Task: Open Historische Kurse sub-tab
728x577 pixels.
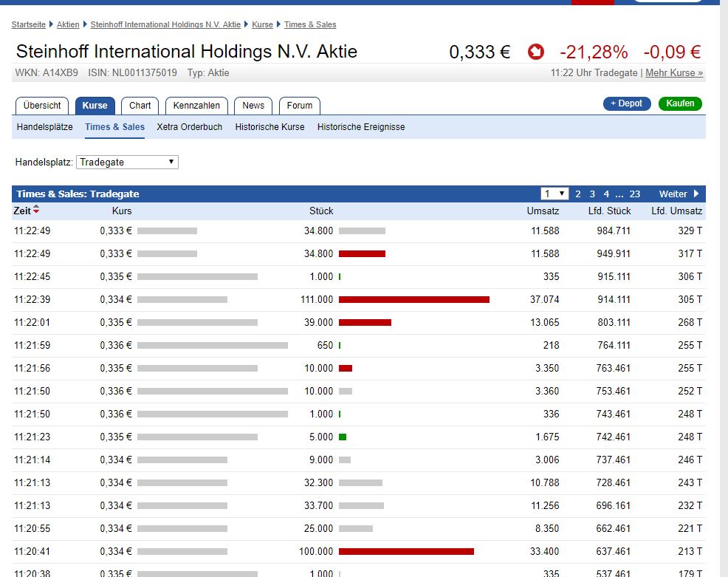Action: coord(269,127)
